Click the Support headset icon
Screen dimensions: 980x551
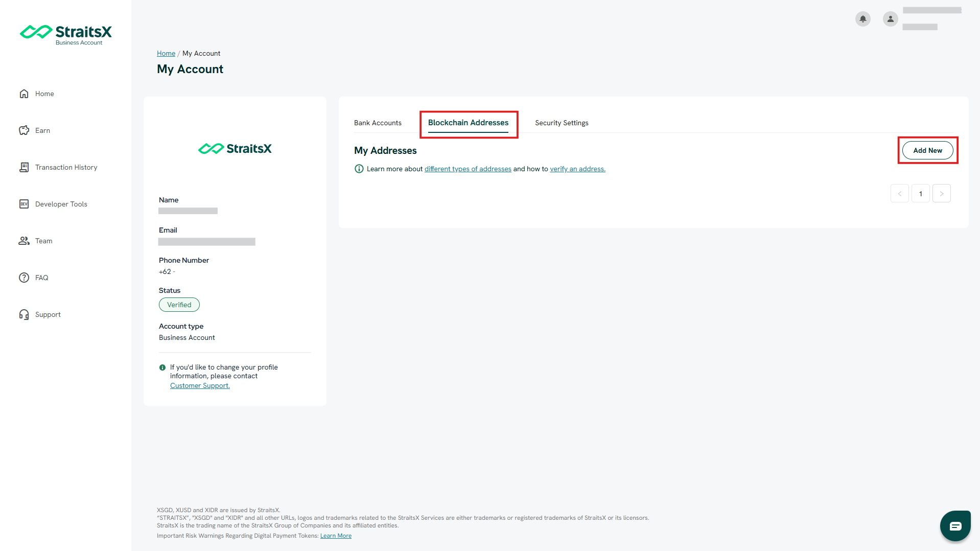[x=24, y=314]
